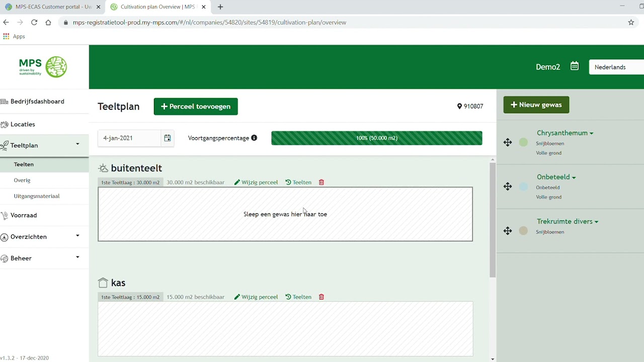644x362 pixels.
Task: Reload the page in browser
Action: point(34,22)
